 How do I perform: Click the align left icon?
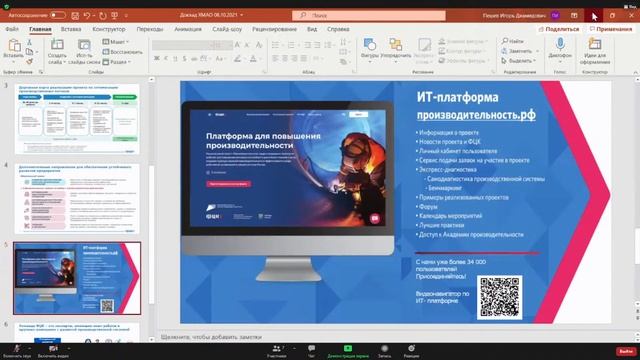276,59
